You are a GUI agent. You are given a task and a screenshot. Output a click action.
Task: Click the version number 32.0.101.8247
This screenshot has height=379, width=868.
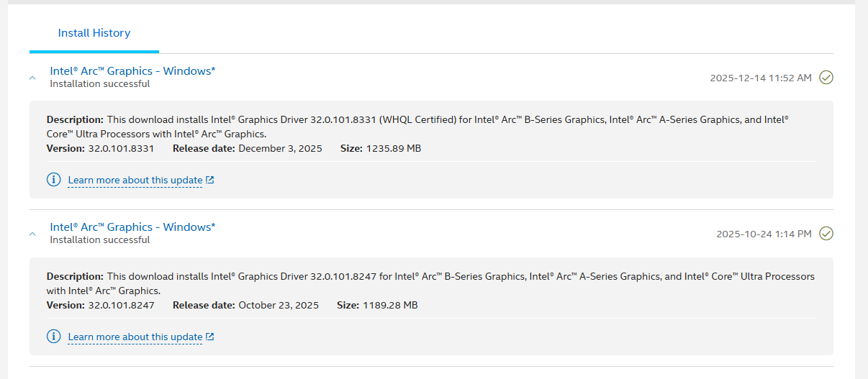[x=121, y=305]
